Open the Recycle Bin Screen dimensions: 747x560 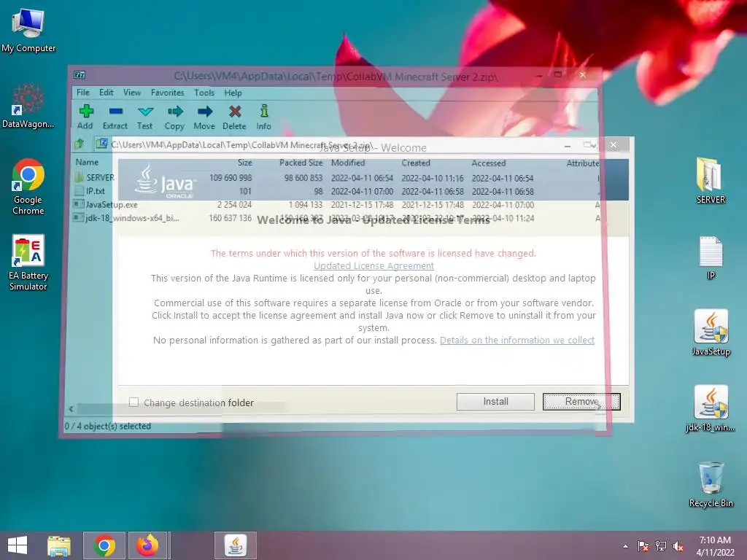pyautogui.click(x=711, y=484)
